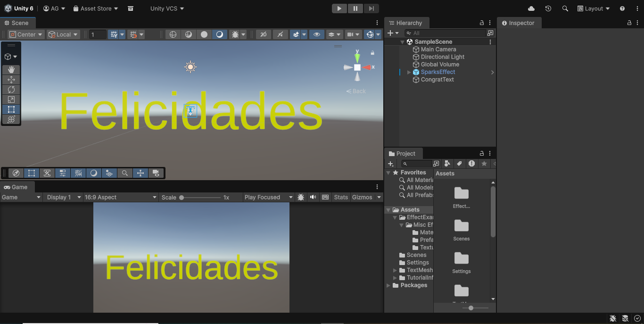Switch to the Scene tab
Screen dimensions: 644x324
click(17, 23)
